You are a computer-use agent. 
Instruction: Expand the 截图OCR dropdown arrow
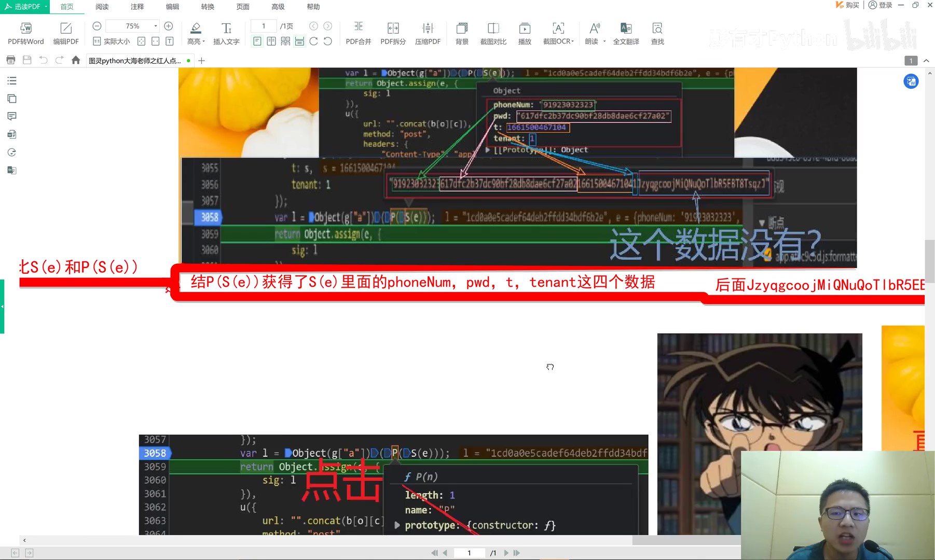point(572,42)
